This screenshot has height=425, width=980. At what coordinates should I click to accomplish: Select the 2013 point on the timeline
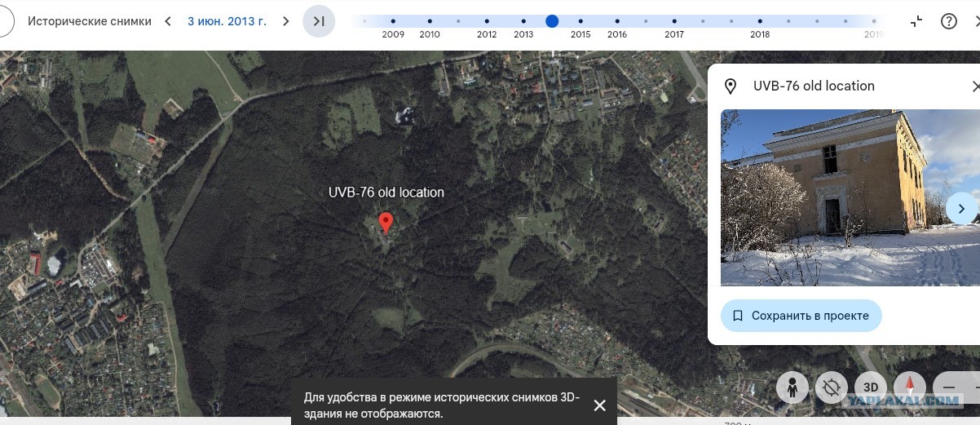(523, 21)
